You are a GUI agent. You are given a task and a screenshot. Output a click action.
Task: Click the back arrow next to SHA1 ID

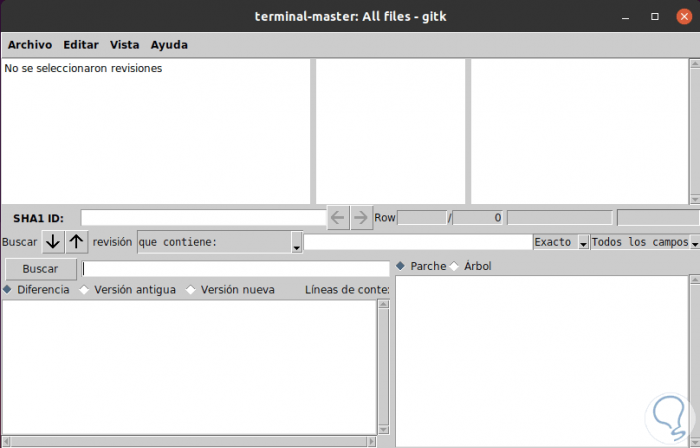point(338,218)
